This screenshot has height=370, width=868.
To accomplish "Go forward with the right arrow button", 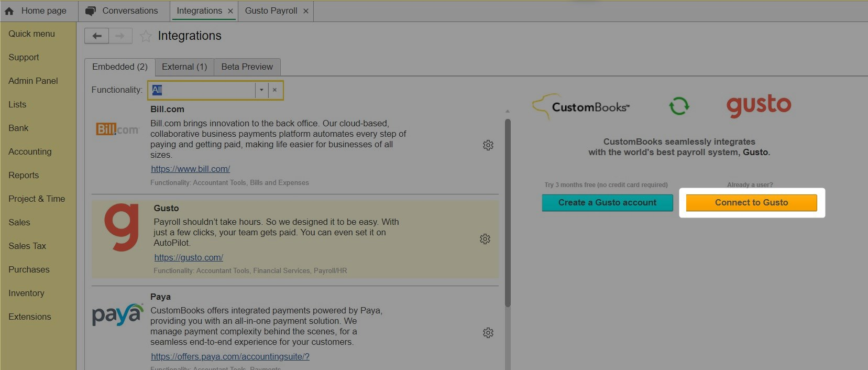I will click(120, 36).
